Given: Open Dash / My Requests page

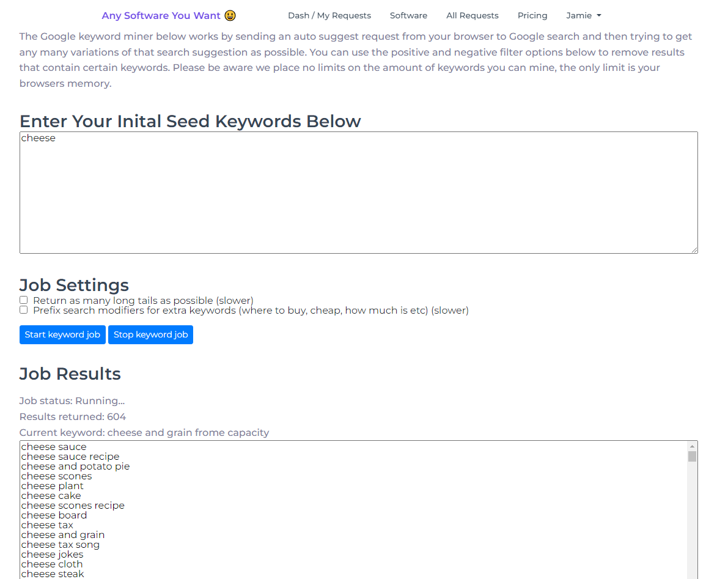Looking at the screenshot, I should tap(329, 15).
